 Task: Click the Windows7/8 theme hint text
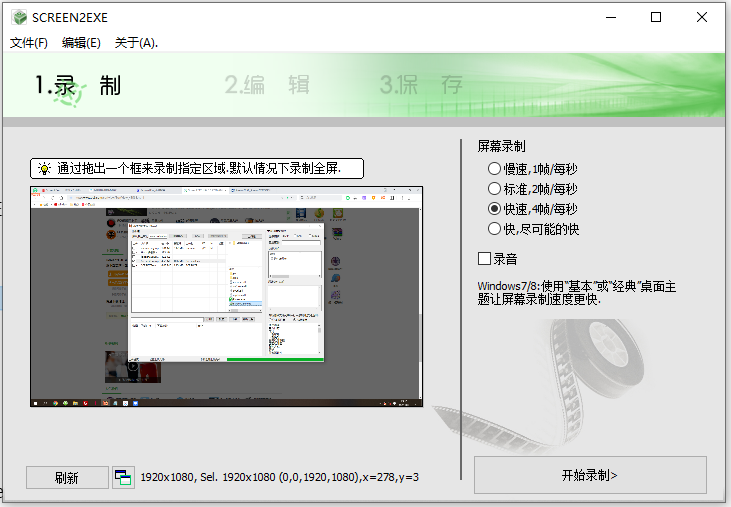click(577, 293)
